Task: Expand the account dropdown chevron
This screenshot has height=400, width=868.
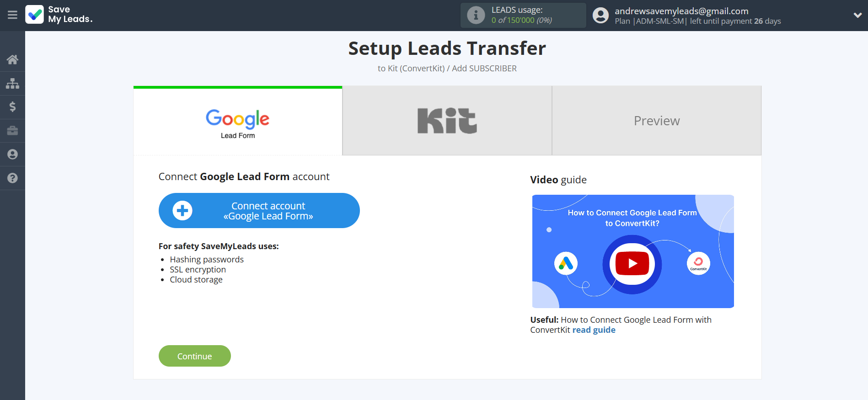Action: pyautogui.click(x=857, y=15)
